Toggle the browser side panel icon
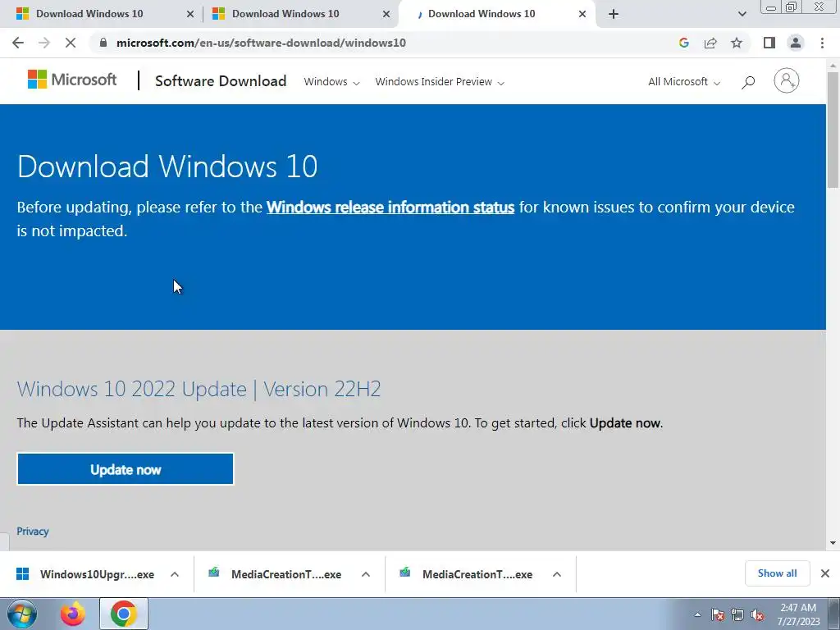The width and height of the screenshot is (840, 630). coord(769,43)
